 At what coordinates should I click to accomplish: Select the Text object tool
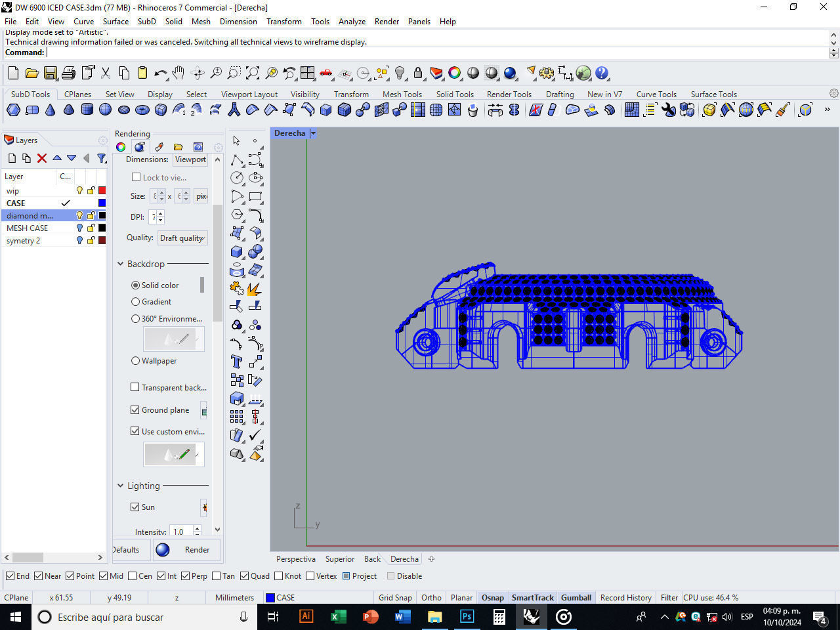237,362
